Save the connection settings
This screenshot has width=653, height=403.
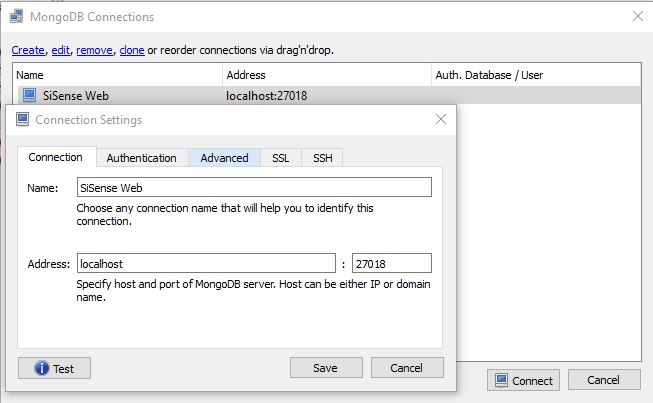tap(326, 368)
